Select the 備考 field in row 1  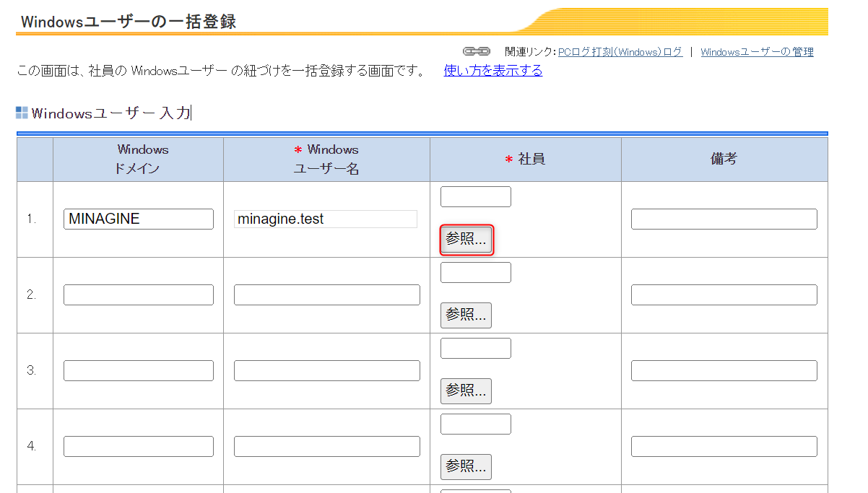[x=724, y=219]
